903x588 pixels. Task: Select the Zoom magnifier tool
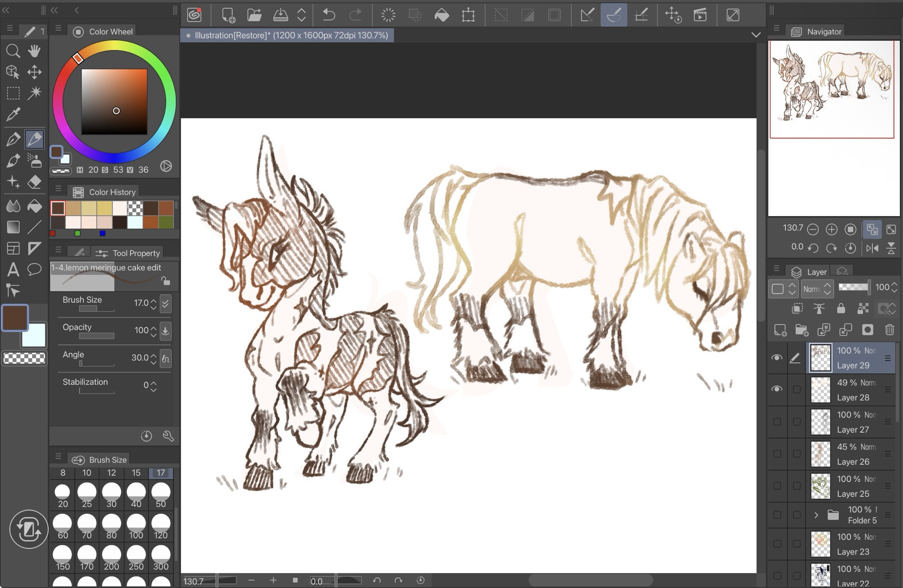[x=13, y=51]
